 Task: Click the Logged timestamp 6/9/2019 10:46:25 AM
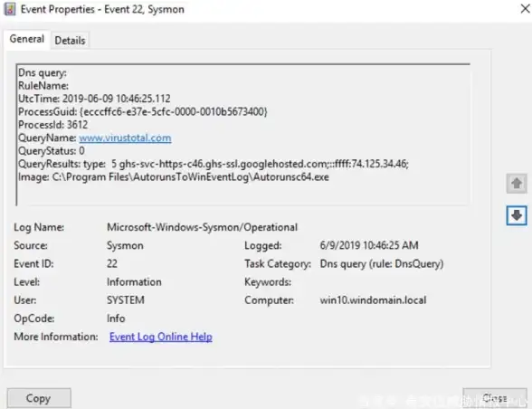pos(369,245)
